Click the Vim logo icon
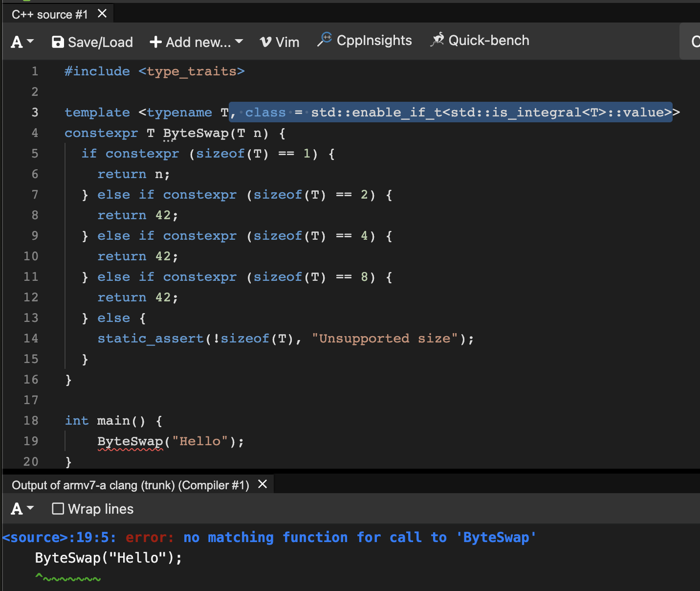This screenshot has width=700, height=591. click(265, 42)
